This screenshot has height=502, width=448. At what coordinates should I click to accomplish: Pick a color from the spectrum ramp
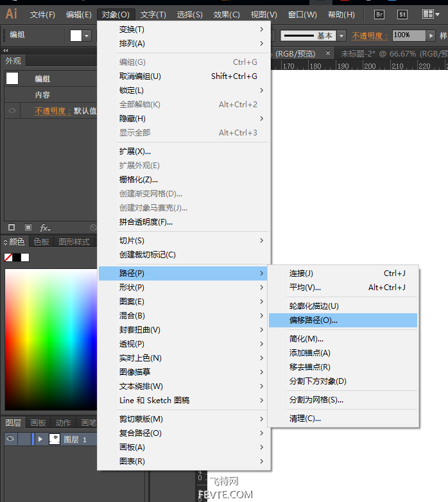[x=51, y=340]
